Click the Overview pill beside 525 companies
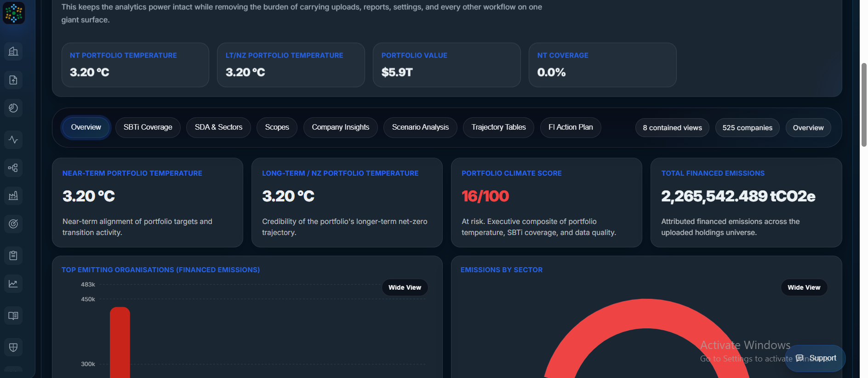Viewport: 868px width, 378px height. tap(808, 128)
